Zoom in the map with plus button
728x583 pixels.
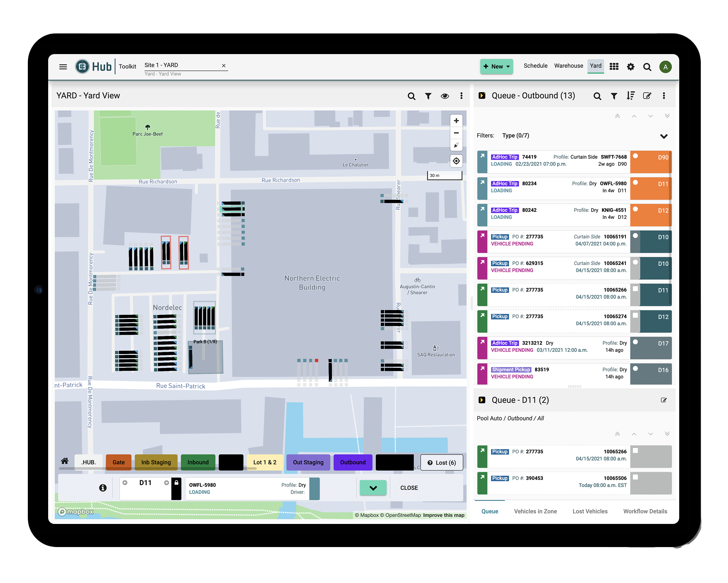[x=456, y=121]
